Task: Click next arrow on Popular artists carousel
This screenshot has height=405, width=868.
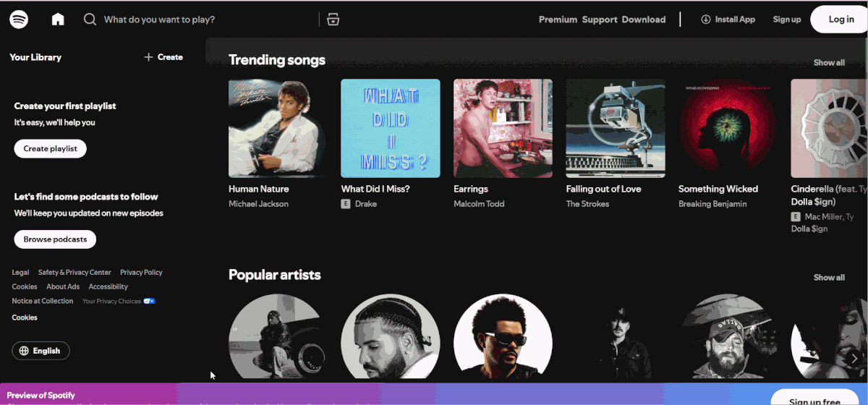Action: point(854,357)
